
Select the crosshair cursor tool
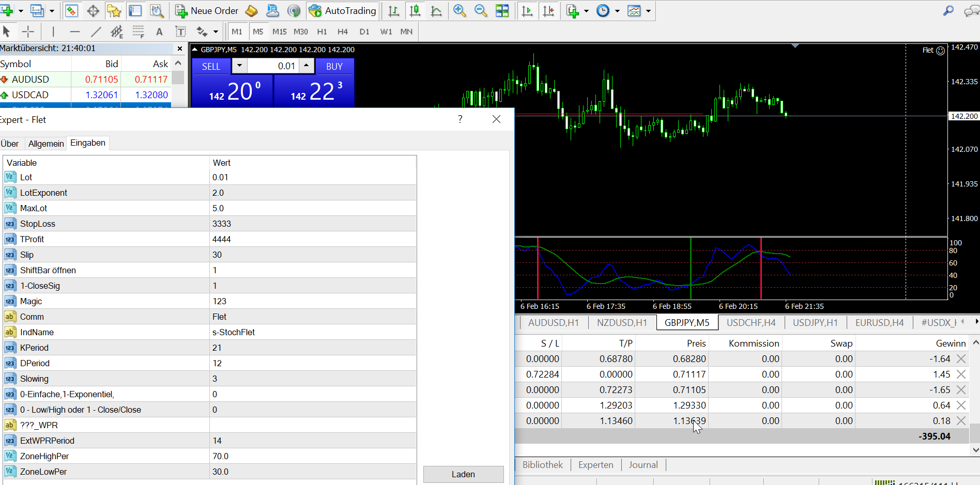[28, 32]
